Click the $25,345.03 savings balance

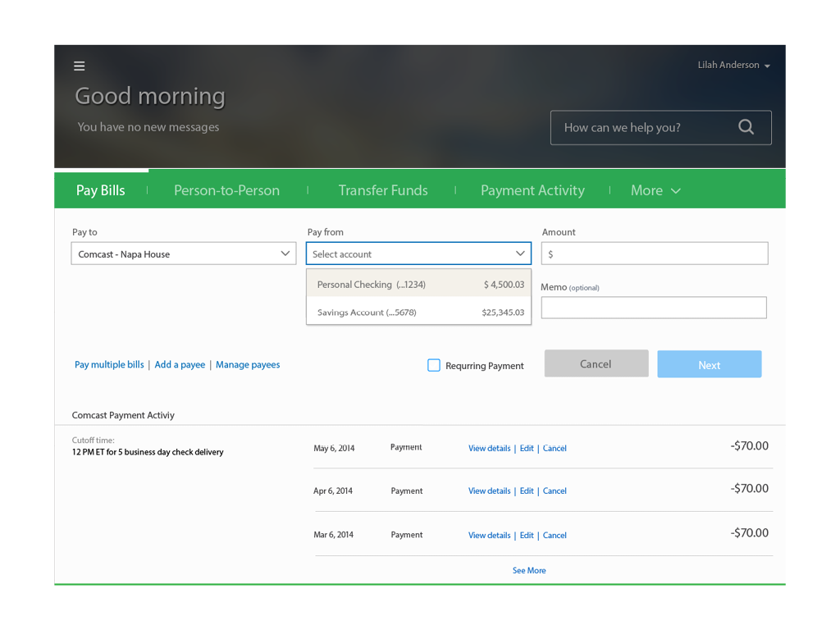click(503, 313)
